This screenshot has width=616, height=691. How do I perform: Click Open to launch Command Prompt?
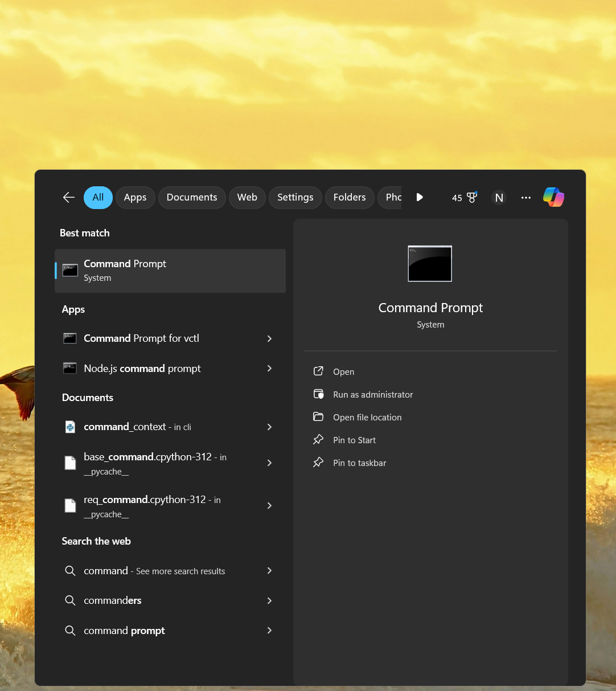pyautogui.click(x=343, y=371)
